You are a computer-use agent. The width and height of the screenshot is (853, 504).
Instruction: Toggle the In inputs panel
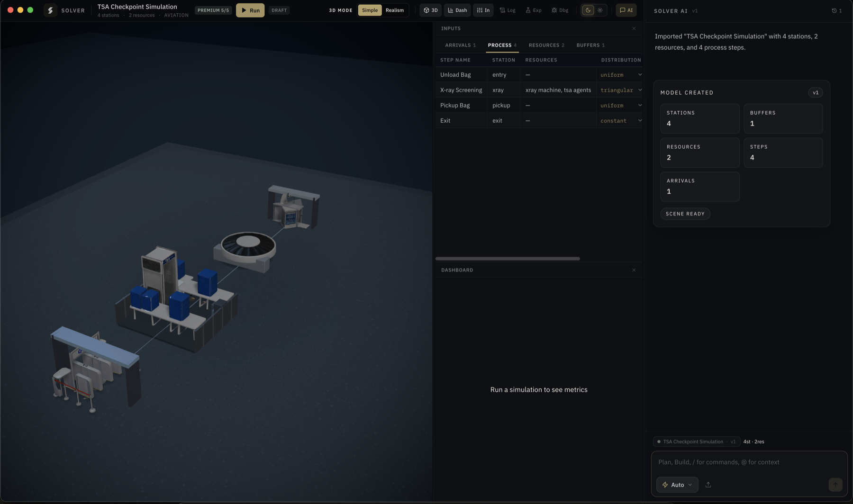(483, 10)
